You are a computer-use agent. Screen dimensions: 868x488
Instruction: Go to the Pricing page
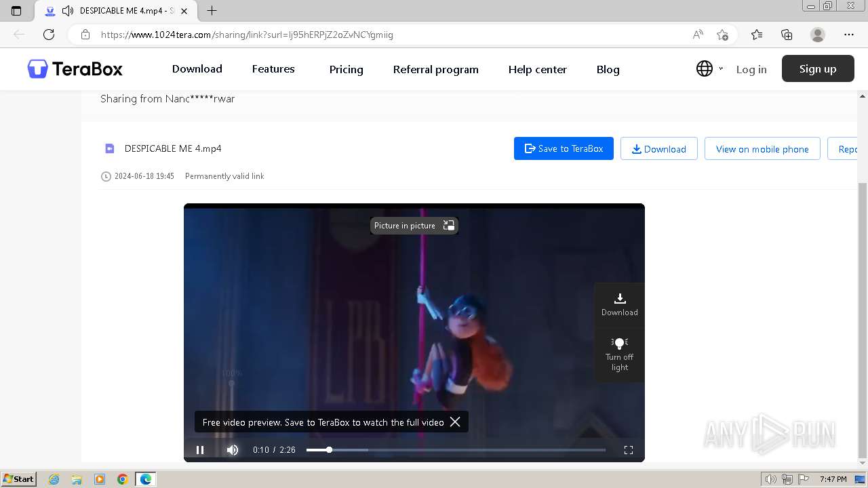point(347,69)
